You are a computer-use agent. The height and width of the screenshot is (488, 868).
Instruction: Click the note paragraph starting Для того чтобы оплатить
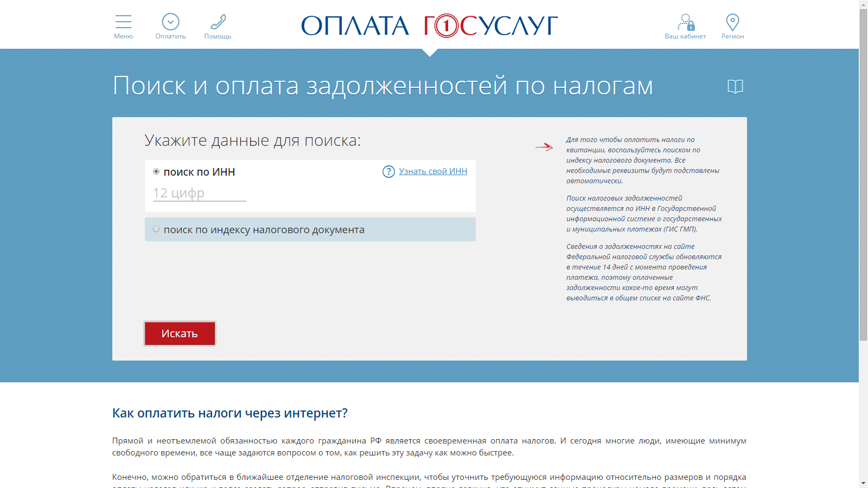(x=643, y=160)
